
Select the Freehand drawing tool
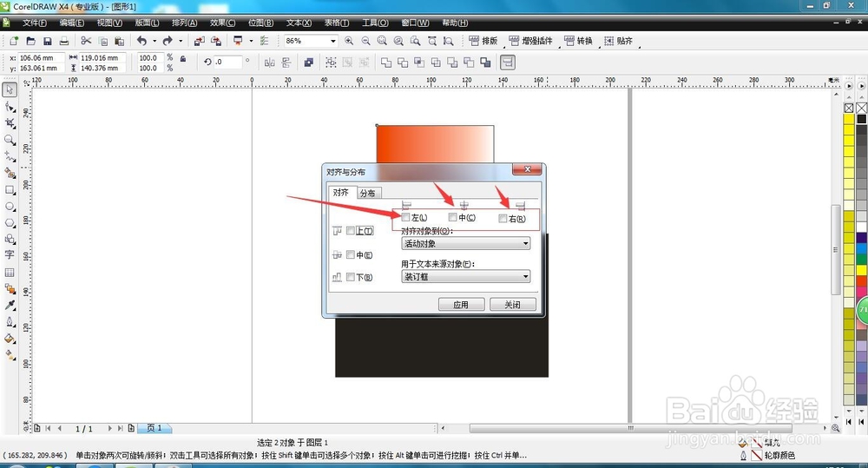10,156
